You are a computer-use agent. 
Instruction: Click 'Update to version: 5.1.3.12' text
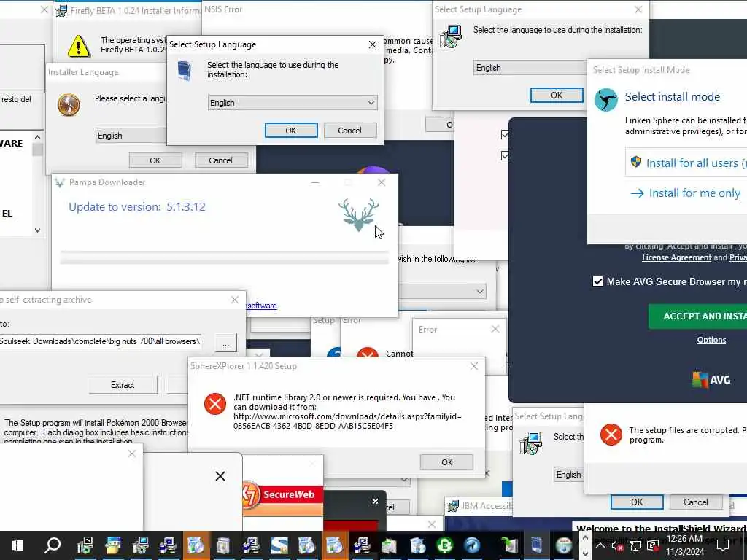pyautogui.click(x=137, y=206)
